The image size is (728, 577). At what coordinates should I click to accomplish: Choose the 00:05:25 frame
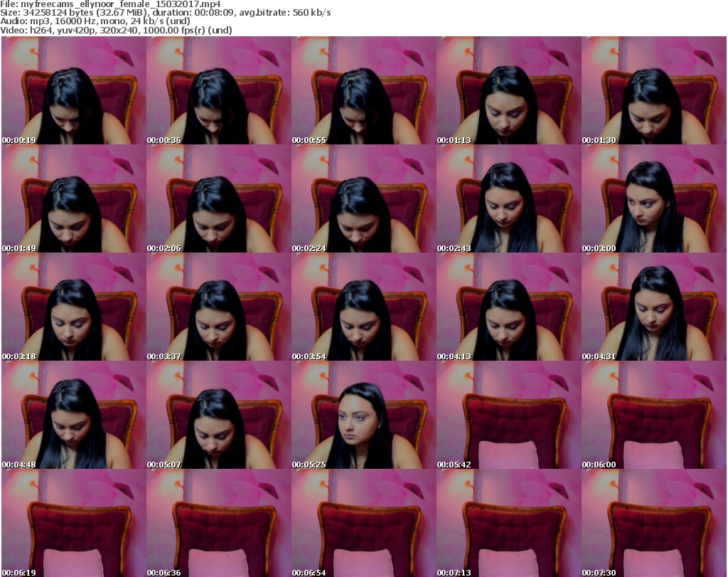pos(363,415)
